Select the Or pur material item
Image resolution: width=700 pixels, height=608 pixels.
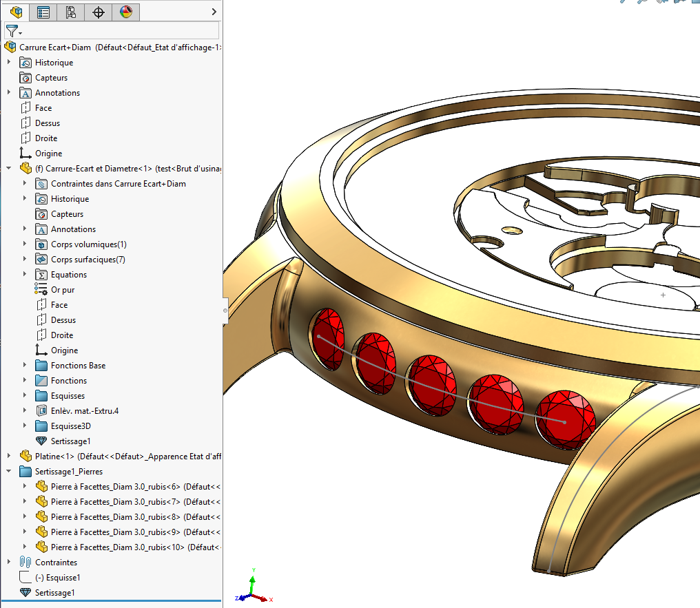[63, 290]
